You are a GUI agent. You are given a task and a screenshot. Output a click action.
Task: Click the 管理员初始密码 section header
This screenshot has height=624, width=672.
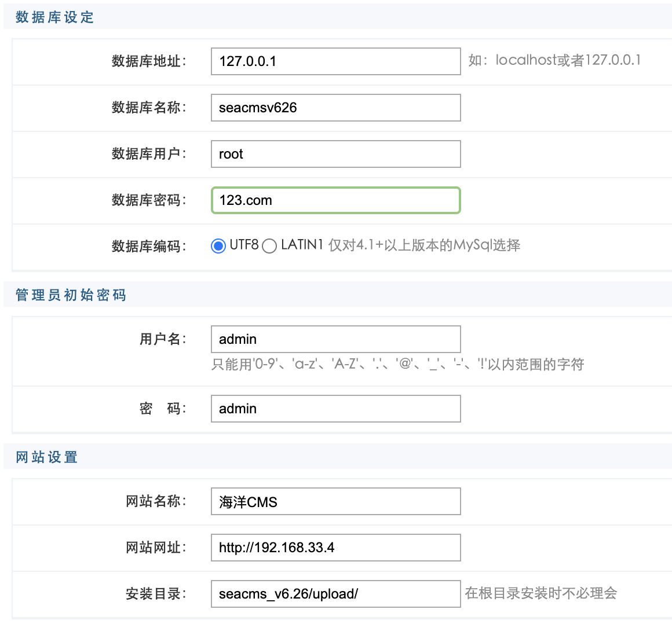pyautogui.click(x=71, y=295)
